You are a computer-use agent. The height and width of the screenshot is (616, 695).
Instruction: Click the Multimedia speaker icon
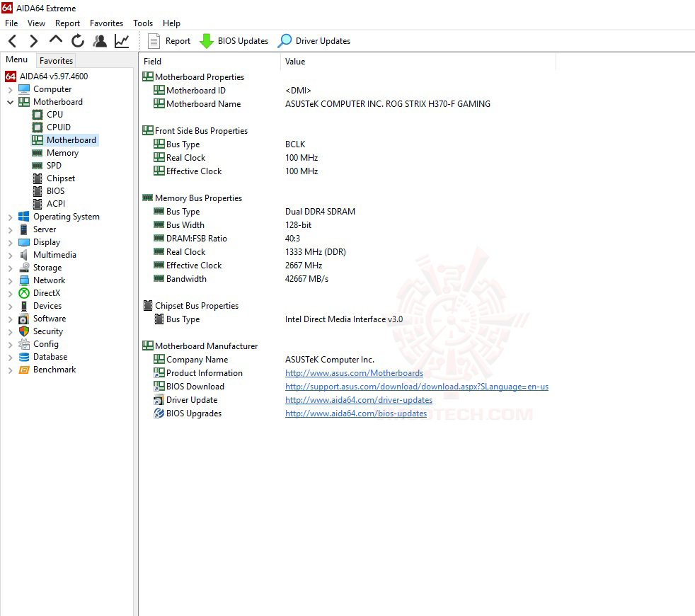pos(24,255)
